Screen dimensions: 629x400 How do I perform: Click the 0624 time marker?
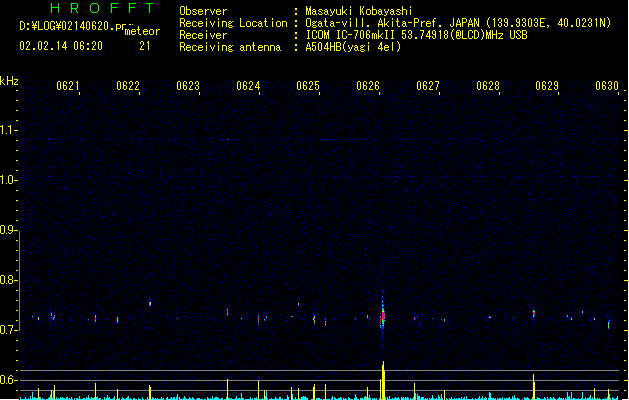(x=248, y=86)
